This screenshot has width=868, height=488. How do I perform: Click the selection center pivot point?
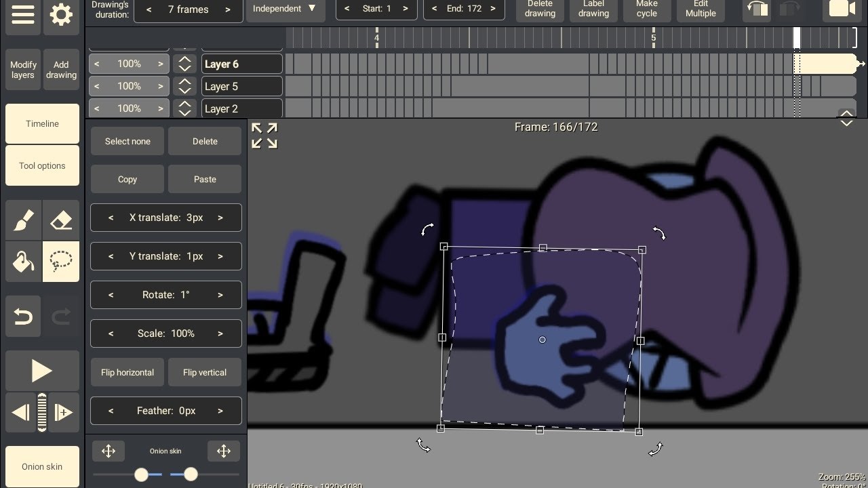click(542, 340)
